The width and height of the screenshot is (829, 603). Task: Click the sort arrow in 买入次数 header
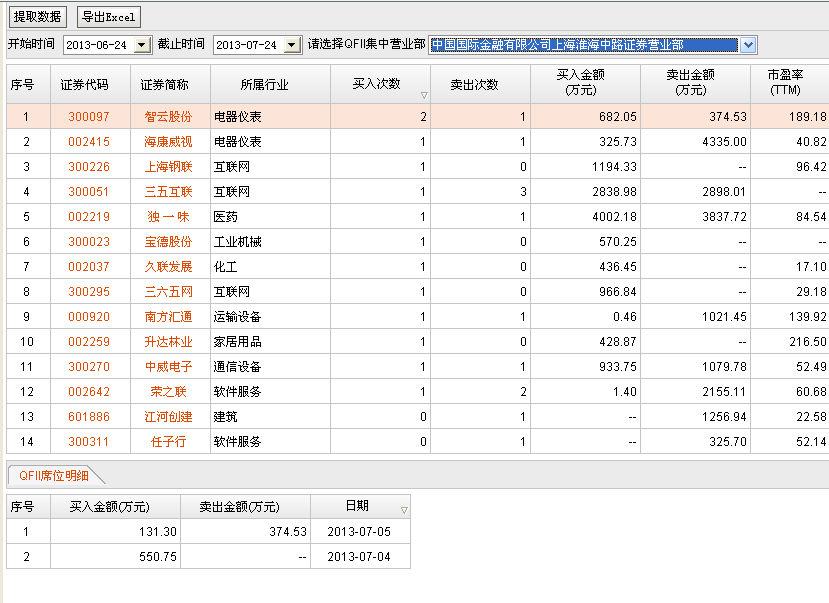pos(424,96)
